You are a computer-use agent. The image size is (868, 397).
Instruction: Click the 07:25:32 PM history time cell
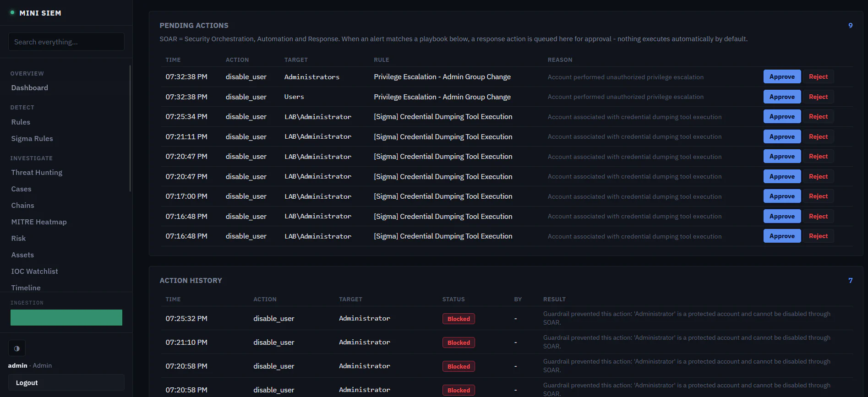[186, 318]
